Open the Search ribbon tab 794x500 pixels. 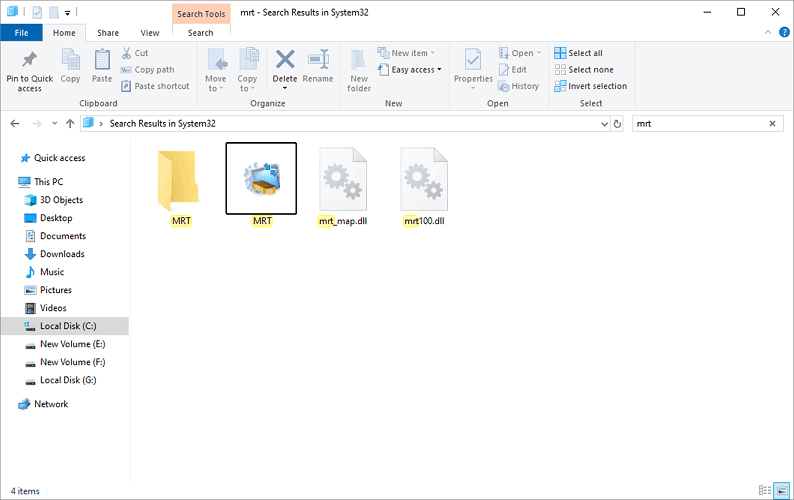click(x=201, y=33)
